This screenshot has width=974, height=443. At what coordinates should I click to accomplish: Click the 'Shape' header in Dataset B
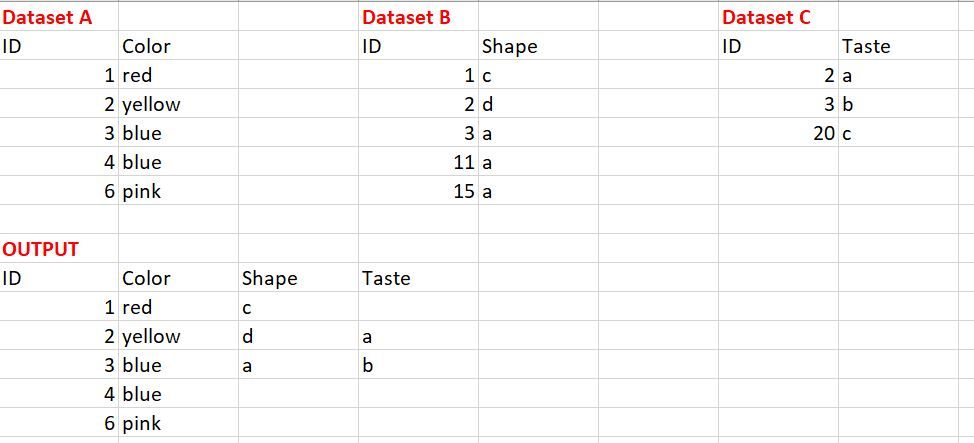pyautogui.click(x=509, y=46)
